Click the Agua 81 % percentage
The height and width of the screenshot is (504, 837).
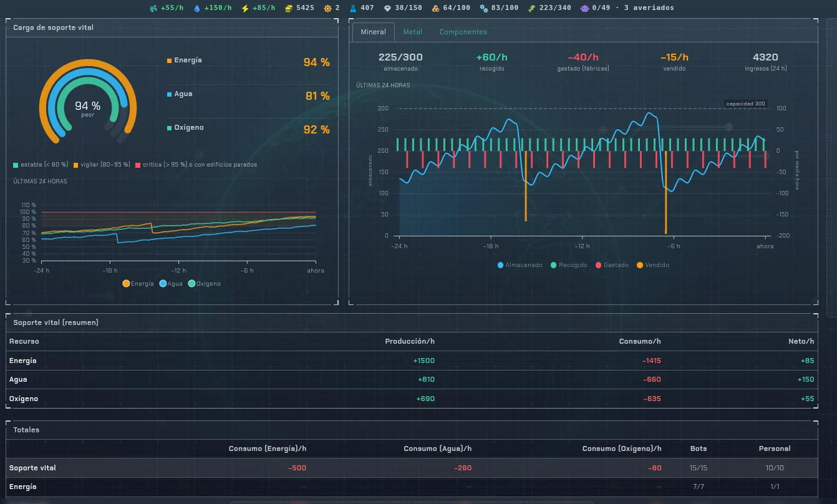tap(317, 96)
